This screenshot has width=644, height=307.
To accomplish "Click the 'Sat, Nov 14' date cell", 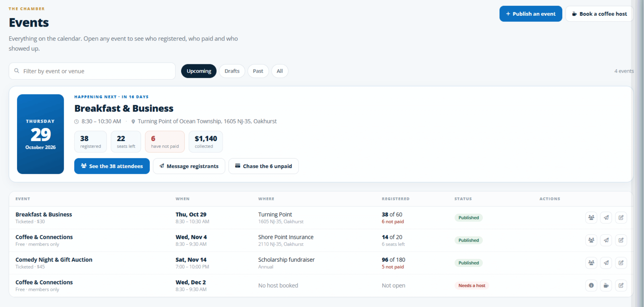I will click(x=191, y=260).
